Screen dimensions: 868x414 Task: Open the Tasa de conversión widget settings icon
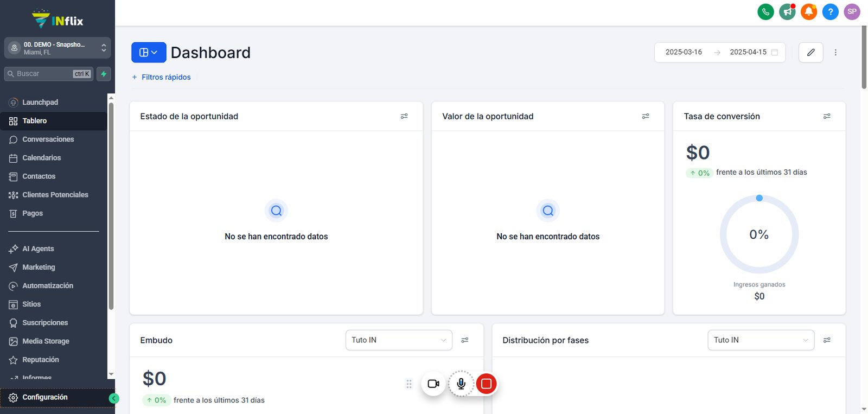pos(827,116)
